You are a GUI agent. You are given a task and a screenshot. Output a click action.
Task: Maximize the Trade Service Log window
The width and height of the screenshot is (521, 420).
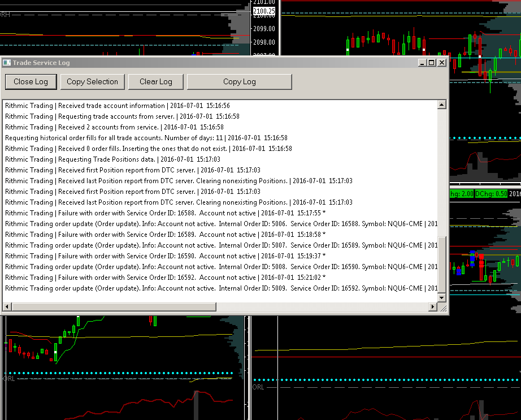[x=431, y=63]
